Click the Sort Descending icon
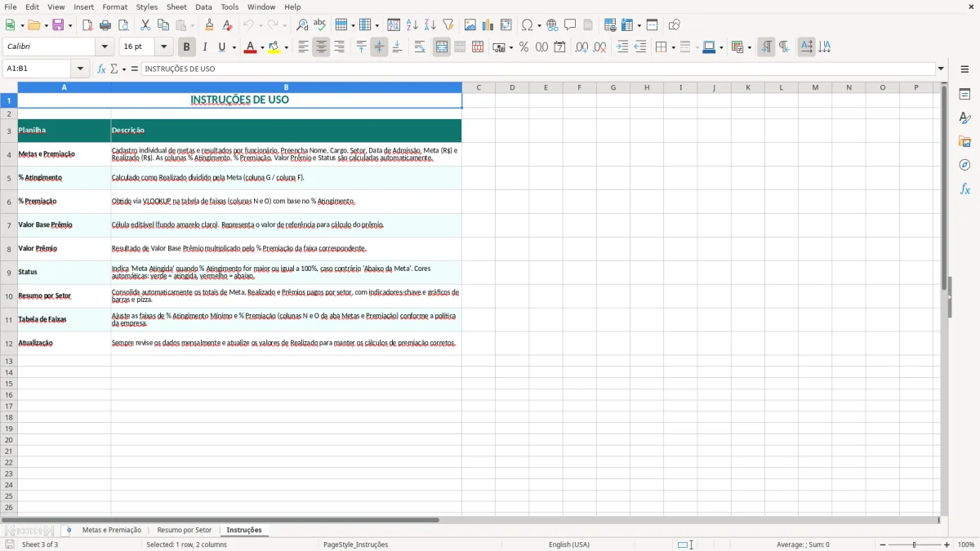 (430, 25)
